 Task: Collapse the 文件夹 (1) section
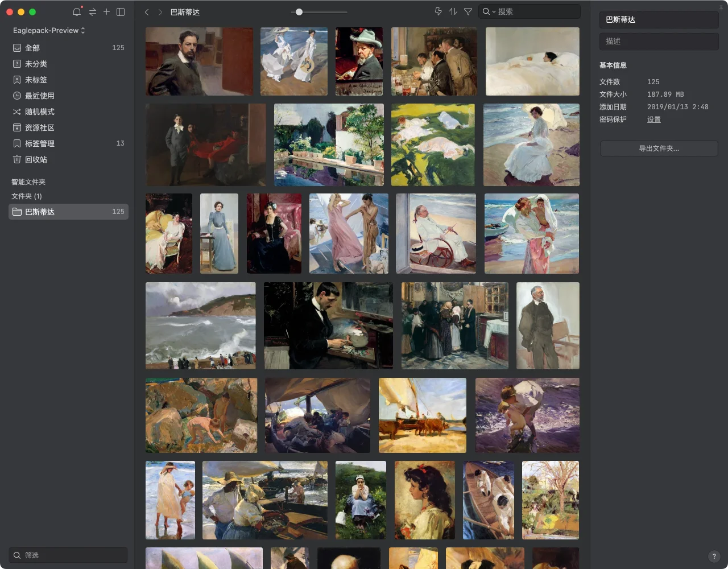(27, 196)
